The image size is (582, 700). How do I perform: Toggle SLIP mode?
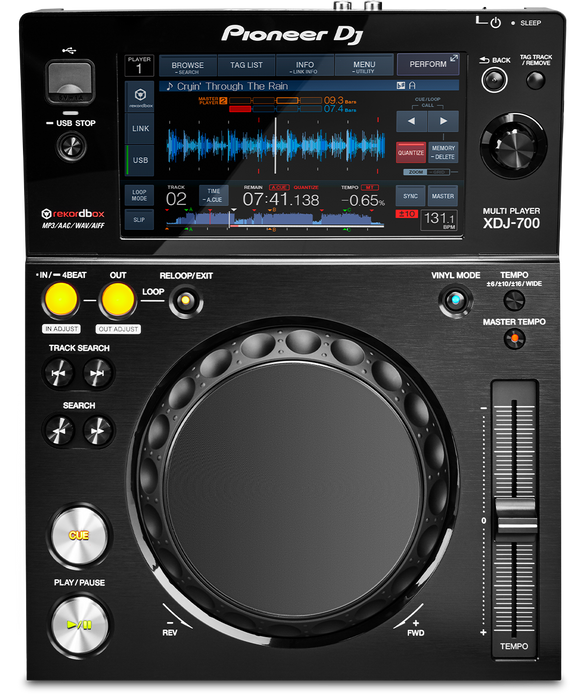139,220
